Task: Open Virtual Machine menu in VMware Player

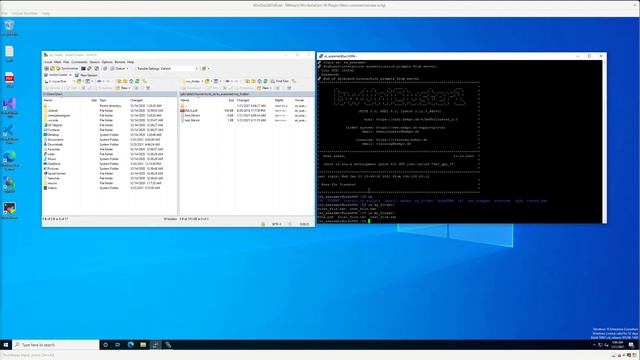Action: click(x=25, y=13)
